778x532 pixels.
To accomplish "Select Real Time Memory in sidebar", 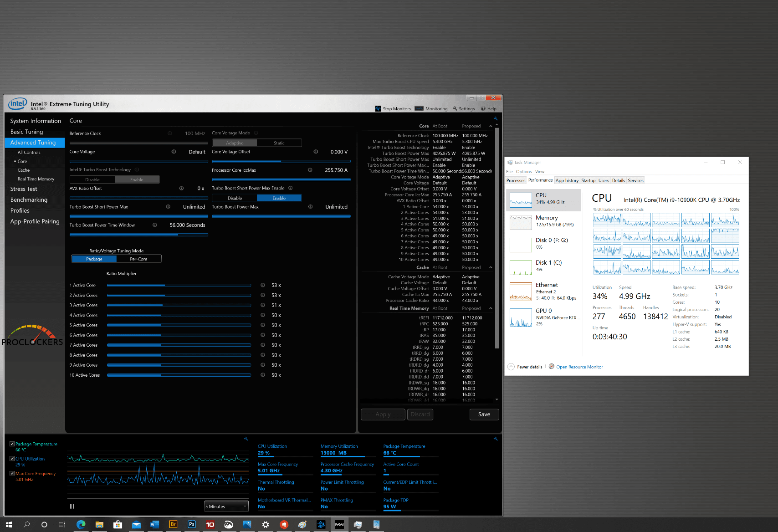I will [36, 179].
